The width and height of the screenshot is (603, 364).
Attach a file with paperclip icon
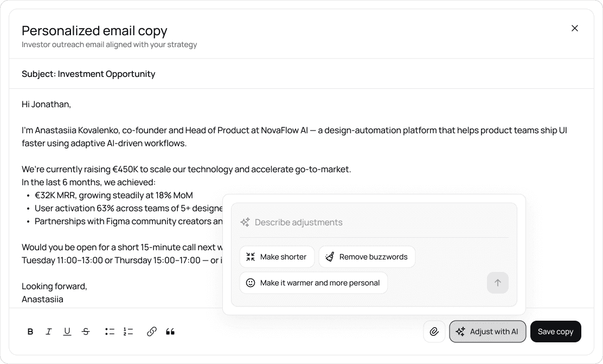pyautogui.click(x=434, y=331)
